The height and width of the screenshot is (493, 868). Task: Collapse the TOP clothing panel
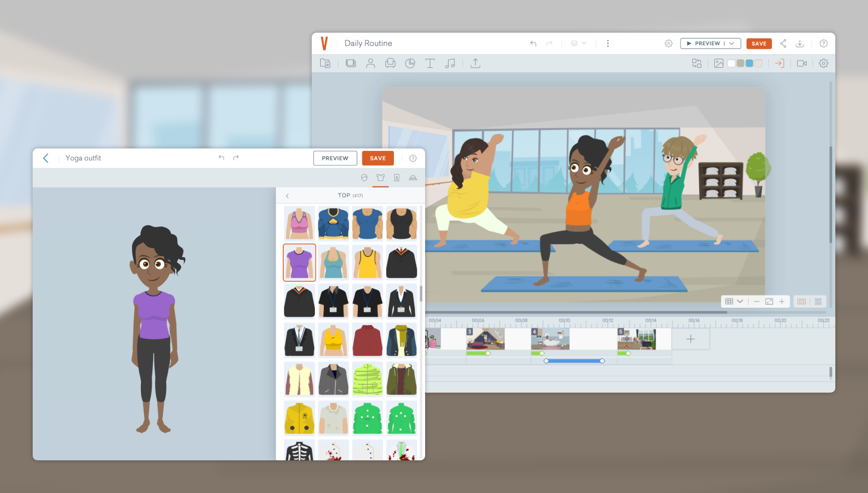point(287,196)
